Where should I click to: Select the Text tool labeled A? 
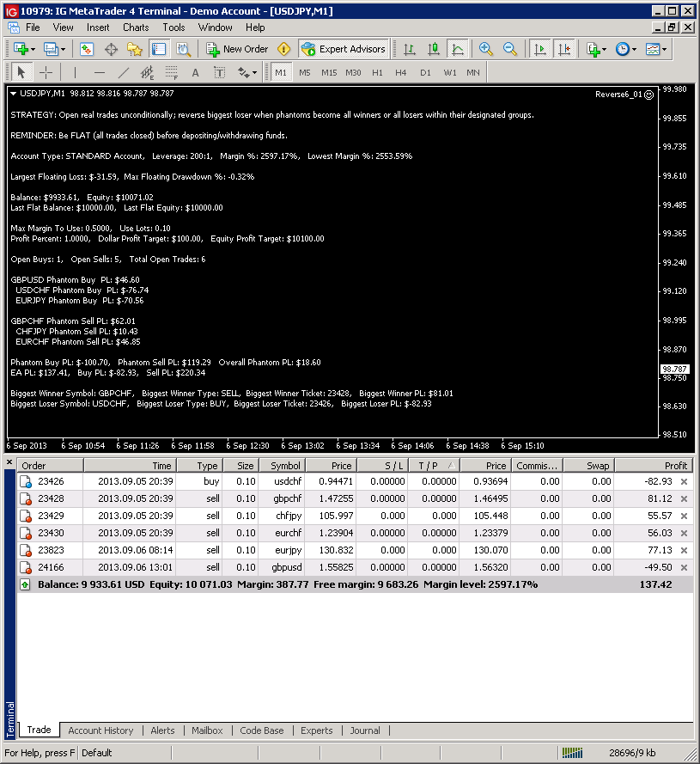195,72
